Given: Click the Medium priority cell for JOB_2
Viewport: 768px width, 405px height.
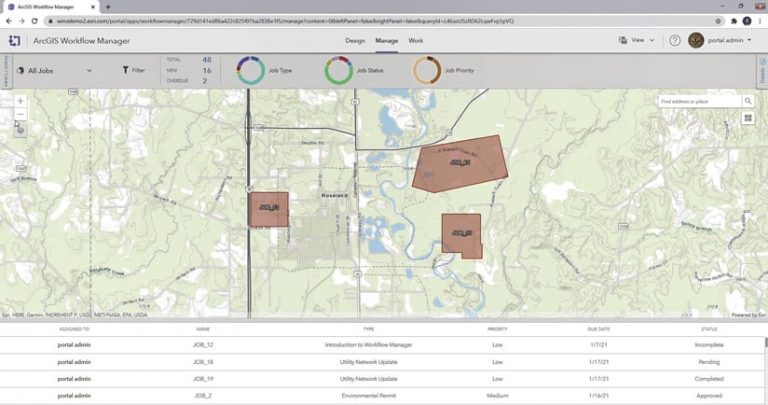Looking at the screenshot, I should [497, 395].
